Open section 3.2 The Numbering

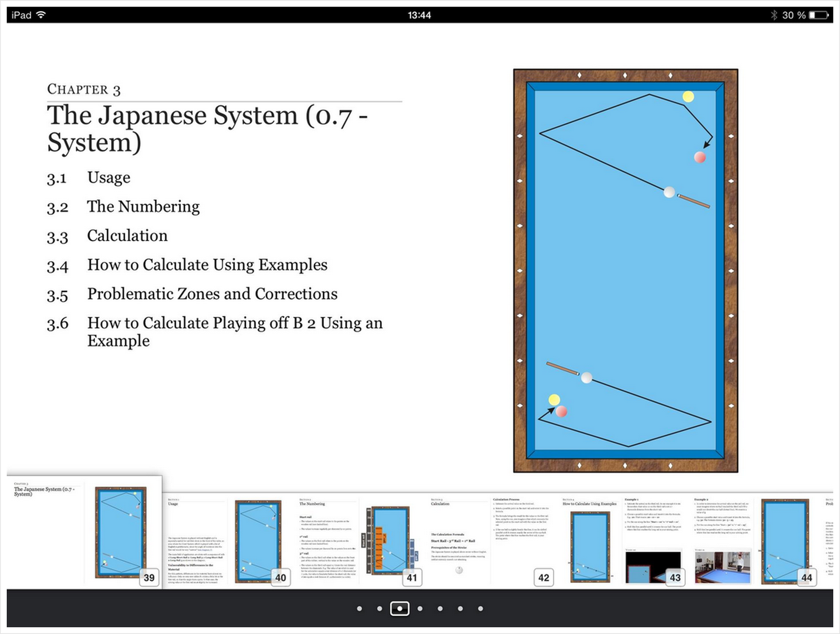pyautogui.click(x=123, y=207)
